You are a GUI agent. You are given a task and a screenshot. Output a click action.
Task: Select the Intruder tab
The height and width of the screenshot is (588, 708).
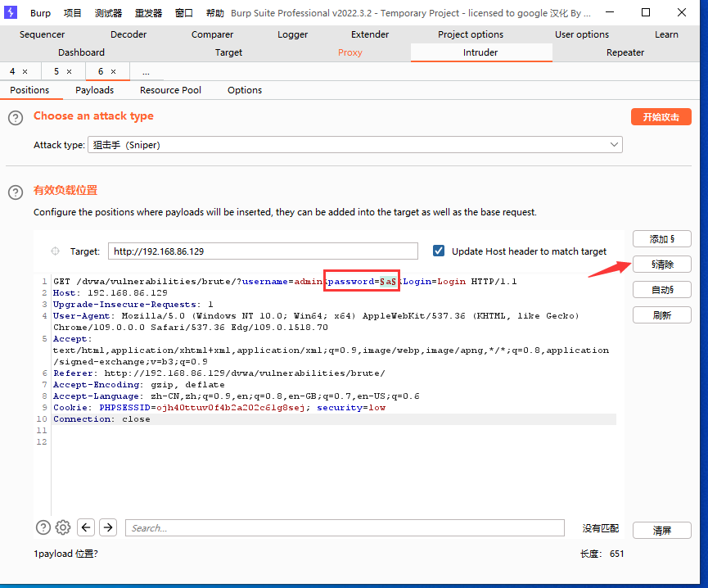tap(480, 52)
